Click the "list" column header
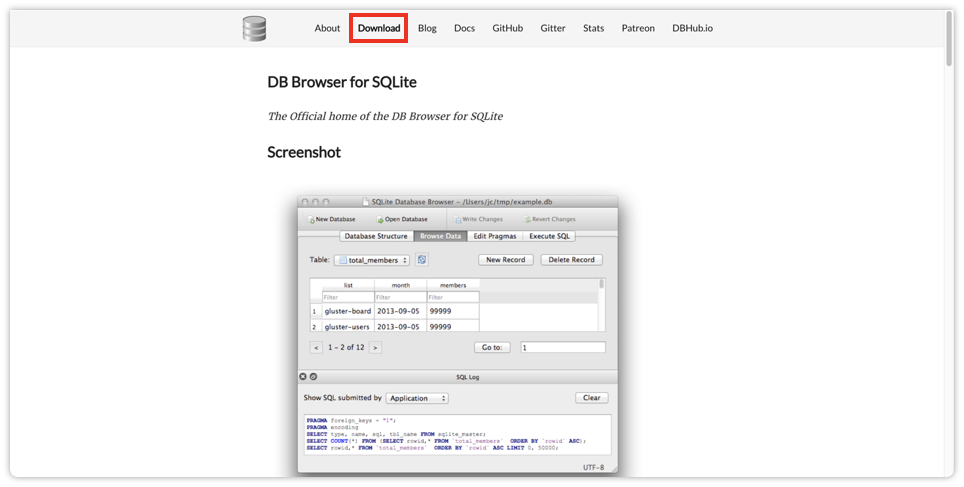The image size is (964, 487). pos(348,285)
